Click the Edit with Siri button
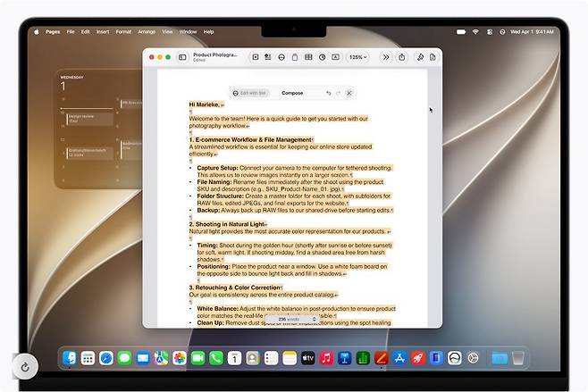This screenshot has width=588, height=392. coord(249,93)
